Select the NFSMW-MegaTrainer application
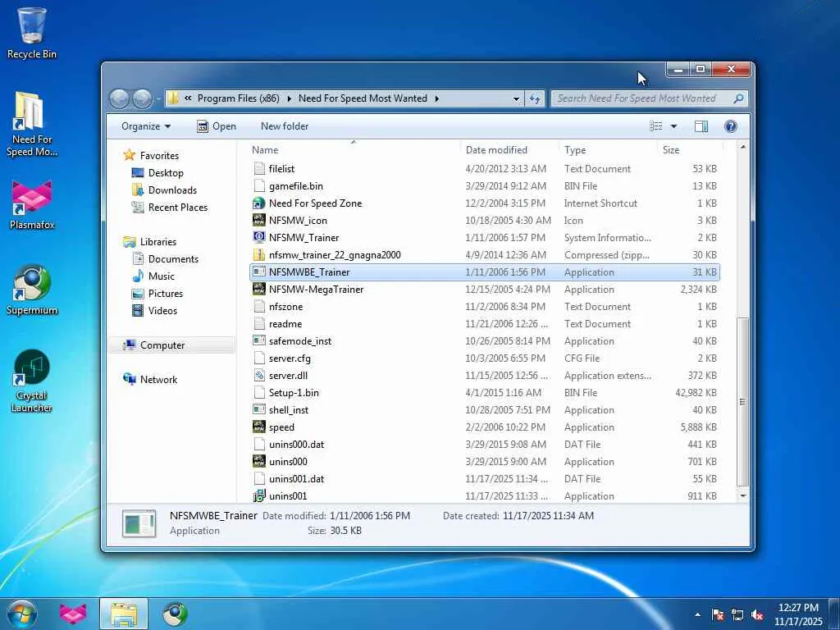 (x=485, y=290)
